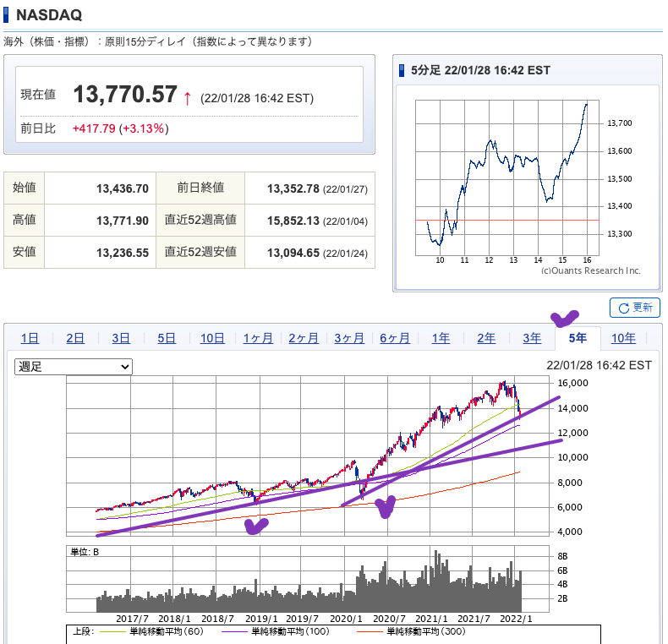Click the 5分足 intraday mini chart
Image resolution: width=668 pixels, height=644 pixels.
click(507, 177)
